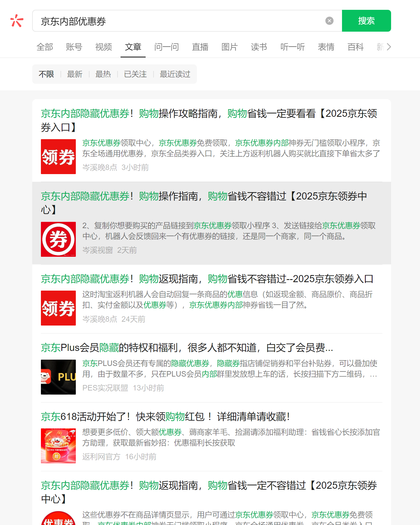Click snippet starting 这时淘宝返利机器人会自动回复

[x=227, y=300]
